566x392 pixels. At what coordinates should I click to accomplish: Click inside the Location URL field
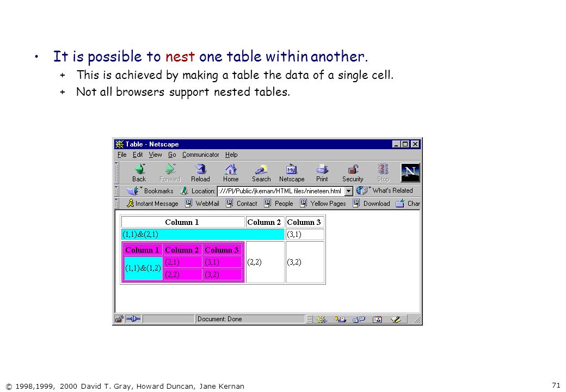[280, 191]
